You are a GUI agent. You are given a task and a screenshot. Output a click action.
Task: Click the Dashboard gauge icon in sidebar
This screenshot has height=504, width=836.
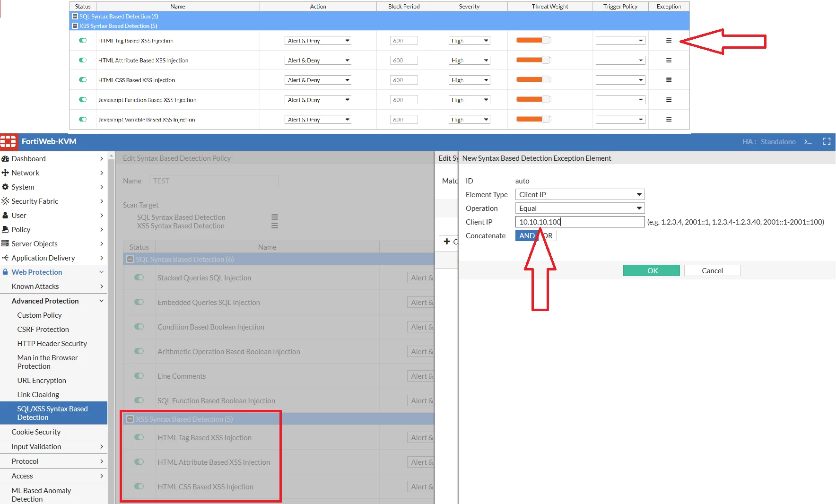pyautogui.click(x=5, y=159)
